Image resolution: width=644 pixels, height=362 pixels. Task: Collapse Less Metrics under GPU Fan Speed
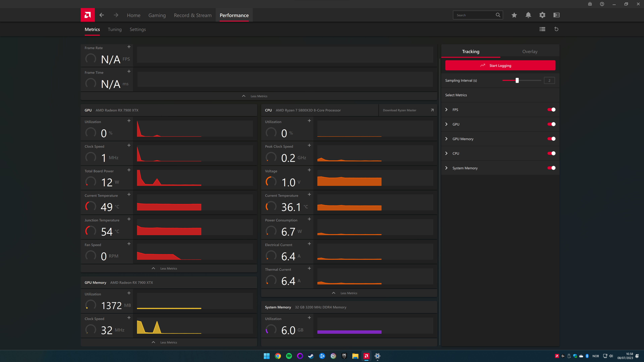click(x=169, y=268)
